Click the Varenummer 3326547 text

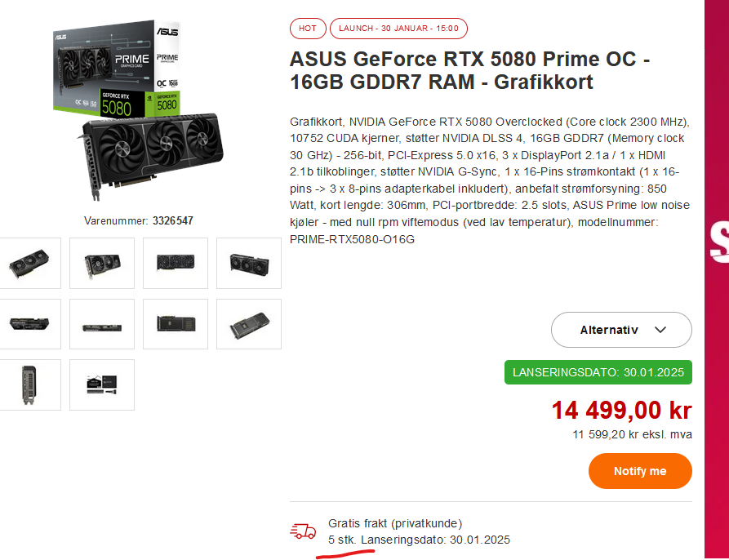(x=139, y=220)
